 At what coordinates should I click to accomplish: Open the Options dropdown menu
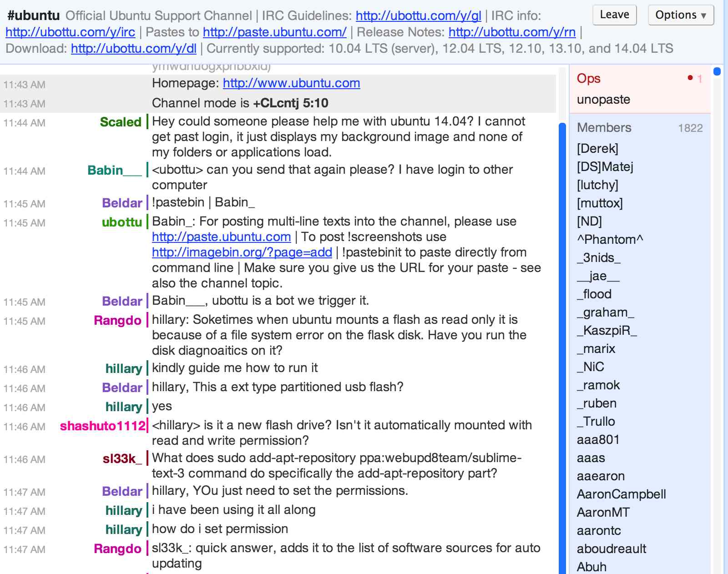tap(680, 14)
